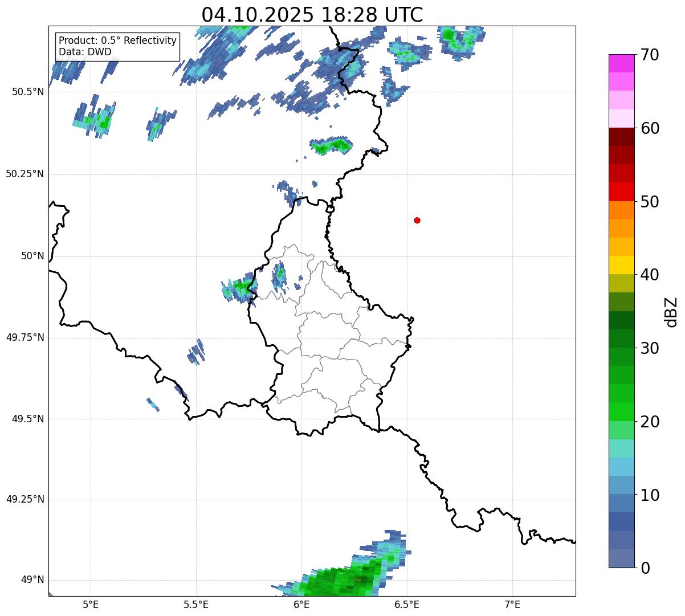This screenshot has height=616, width=685.
Task: Click the colorbar 40 tick label
Action: click(x=650, y=275)
